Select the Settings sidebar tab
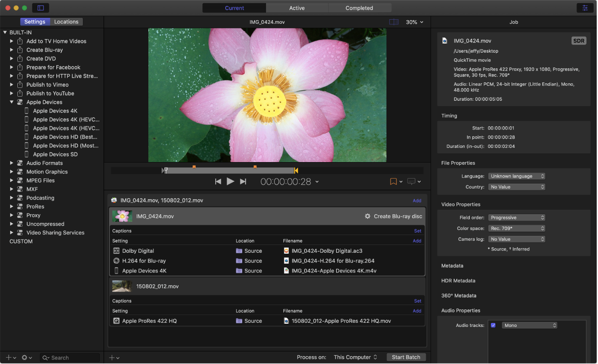The height and width of the screenshot is (364, 598). [x=35, y=22]
